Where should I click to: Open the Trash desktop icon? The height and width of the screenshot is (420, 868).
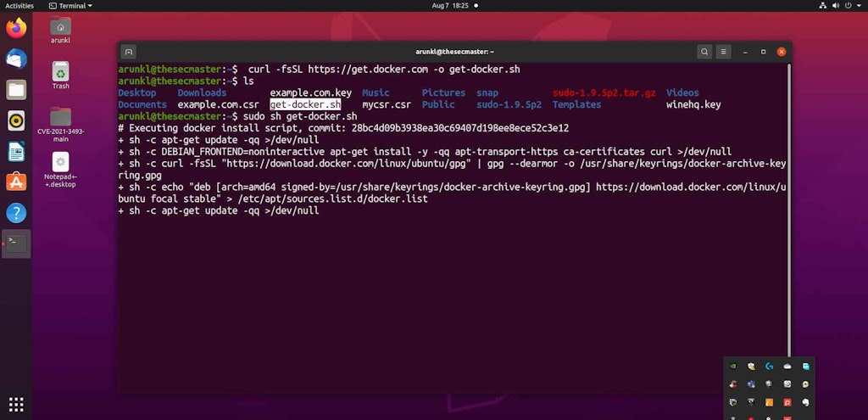coord(60,76)
